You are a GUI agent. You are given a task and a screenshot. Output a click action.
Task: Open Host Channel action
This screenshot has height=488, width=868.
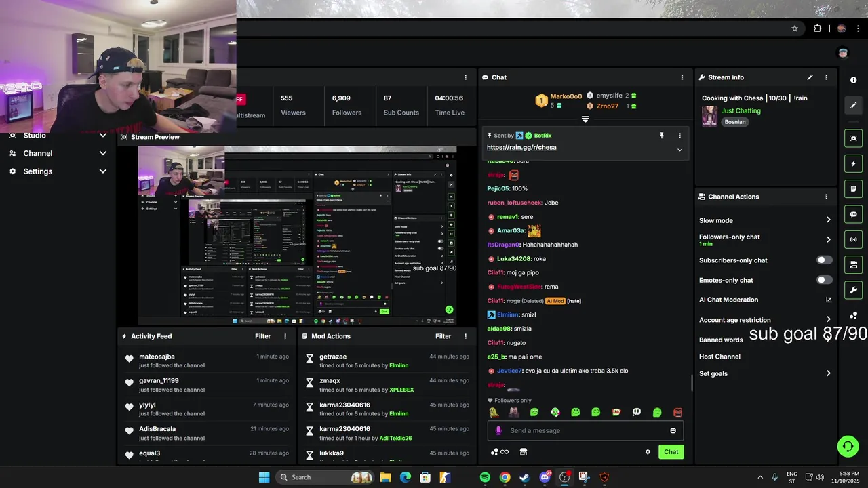click(719, 357)
